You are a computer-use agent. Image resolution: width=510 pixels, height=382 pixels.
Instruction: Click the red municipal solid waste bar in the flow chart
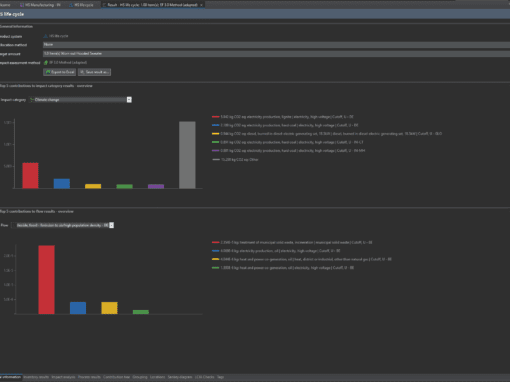coord(46,280)
